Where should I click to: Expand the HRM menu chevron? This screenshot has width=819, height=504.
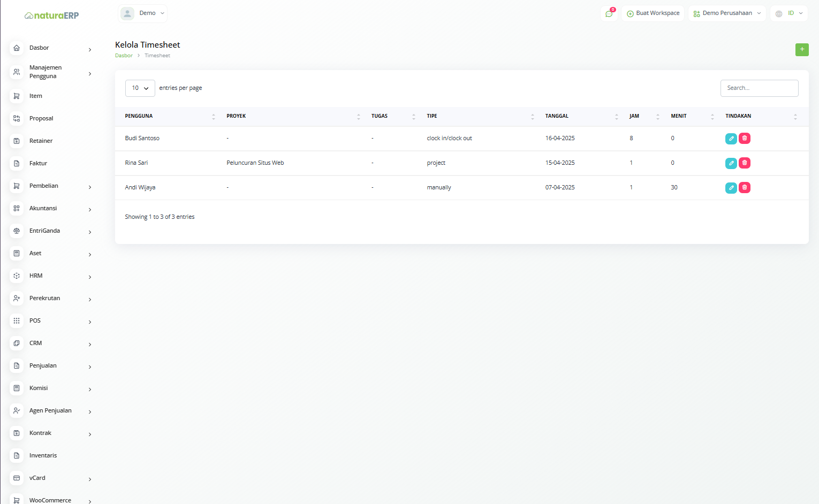[x=90, y=277]
